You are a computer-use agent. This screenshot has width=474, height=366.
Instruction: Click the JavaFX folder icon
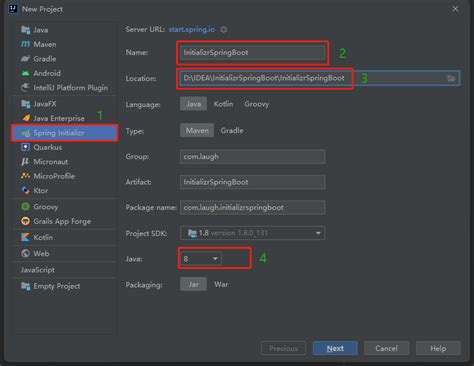pos(25,104)
